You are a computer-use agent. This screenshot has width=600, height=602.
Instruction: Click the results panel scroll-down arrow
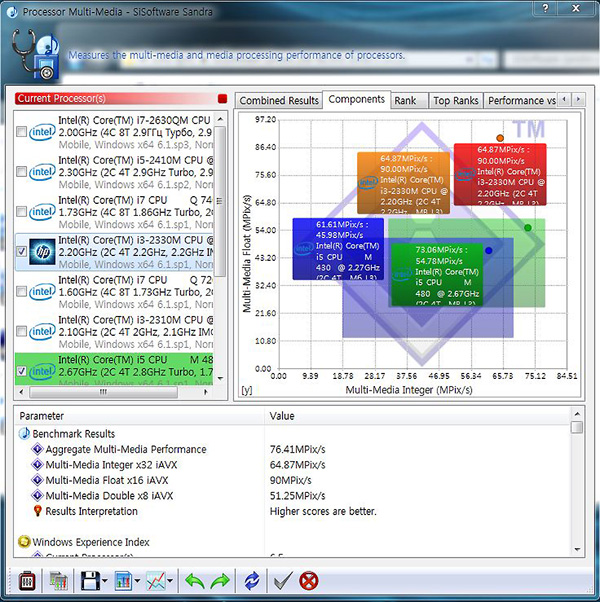577,550
